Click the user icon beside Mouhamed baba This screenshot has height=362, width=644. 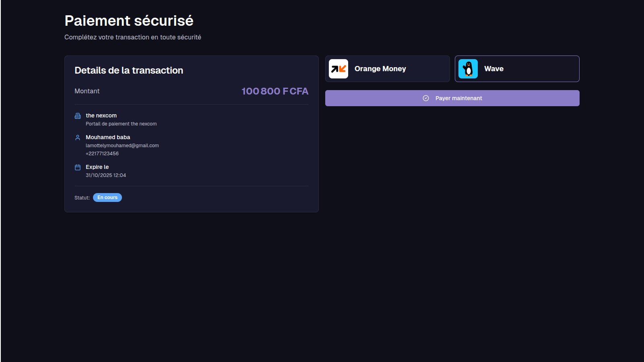pyautogui.click(x=78, y=138)
